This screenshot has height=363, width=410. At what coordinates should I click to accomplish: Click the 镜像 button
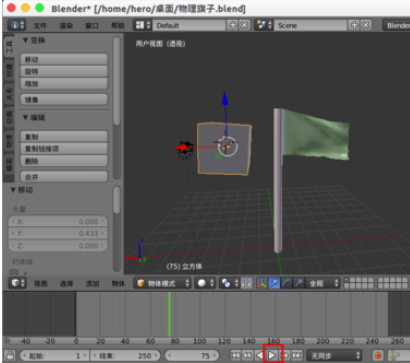click(x=64, y=99)
